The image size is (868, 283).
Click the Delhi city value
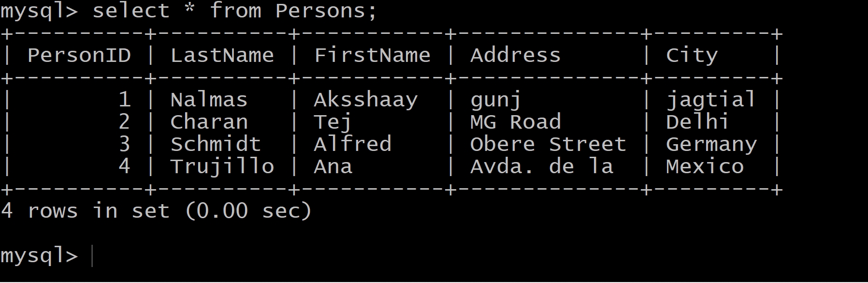tap(697, 122)
